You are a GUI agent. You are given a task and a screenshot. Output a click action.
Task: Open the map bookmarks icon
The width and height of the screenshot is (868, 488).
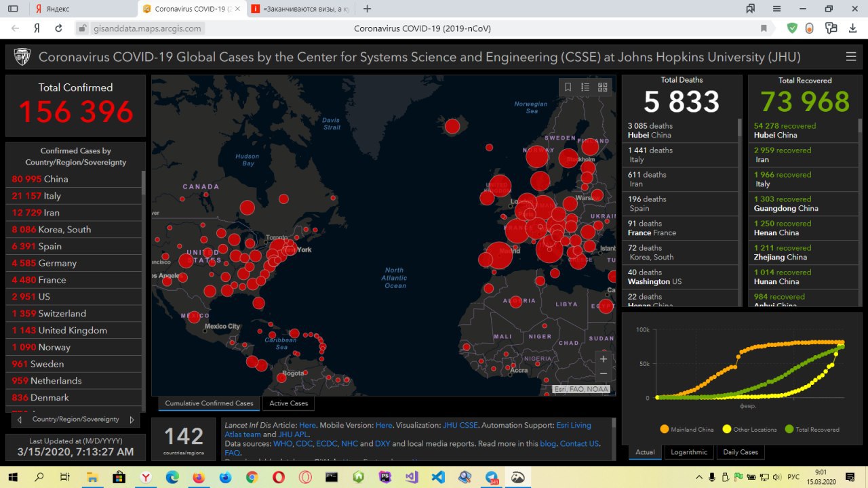568,87
